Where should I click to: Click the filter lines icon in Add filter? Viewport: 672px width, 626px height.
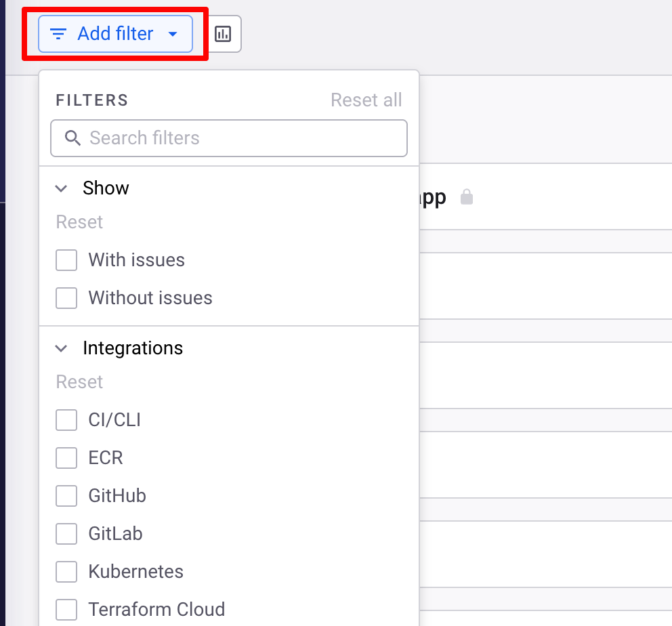58,34
